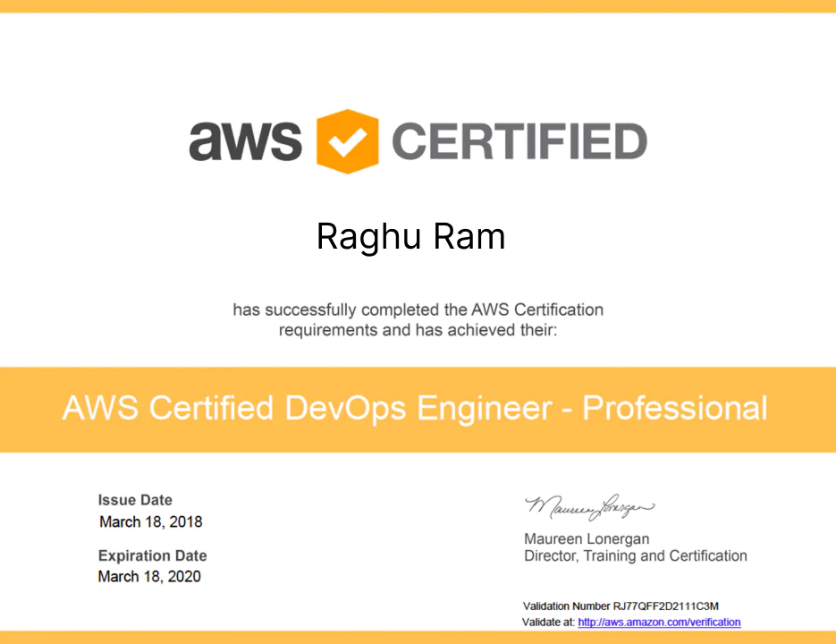Click the orange checkmark hexagon badge

[348, 141]
